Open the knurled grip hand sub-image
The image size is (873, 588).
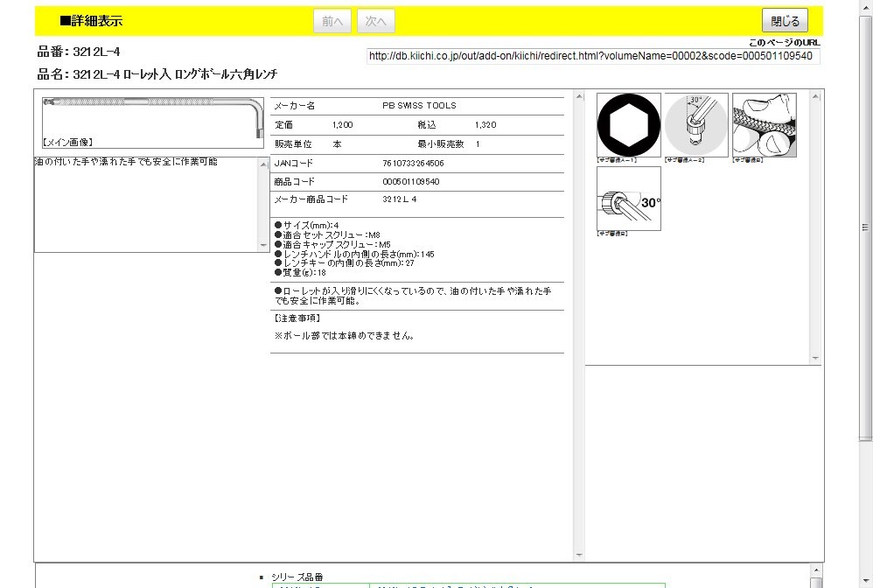coord(764,125)
